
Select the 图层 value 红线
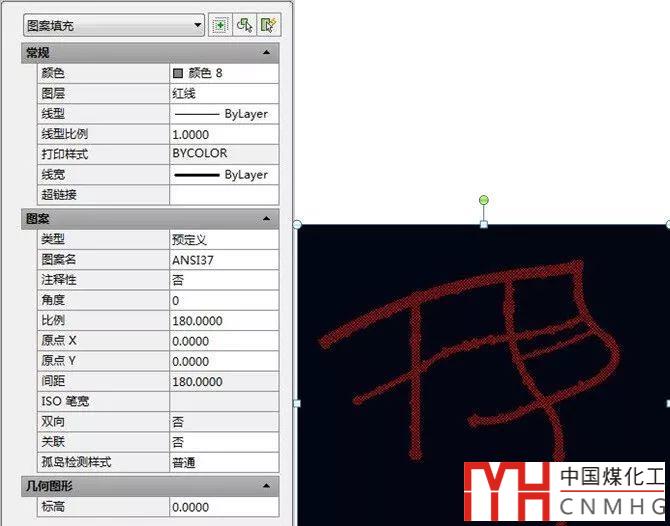224,94
